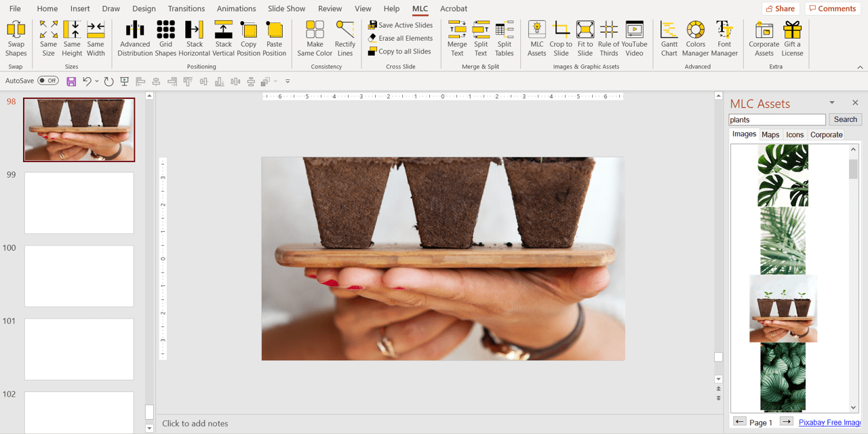Image resolution: width=868 pixels, height=434 pixels.
Task: Click the plants search input field
Action: coord(777,120)
